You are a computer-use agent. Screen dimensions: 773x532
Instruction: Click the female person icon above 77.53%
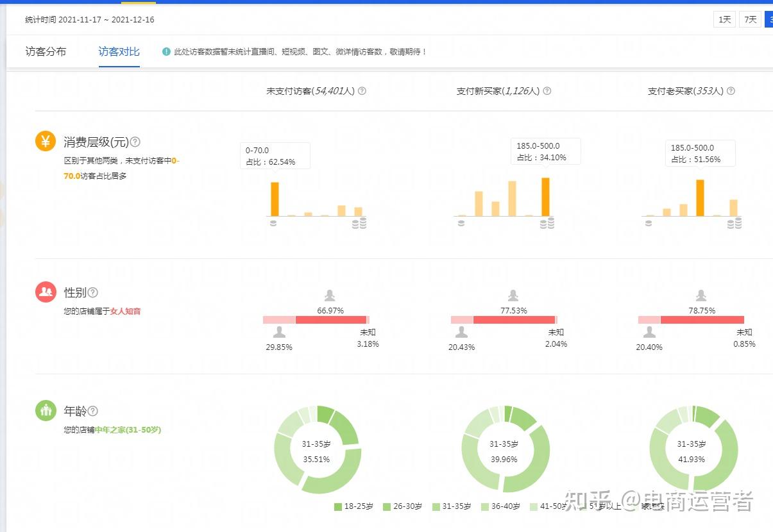[x=513, y=295]
